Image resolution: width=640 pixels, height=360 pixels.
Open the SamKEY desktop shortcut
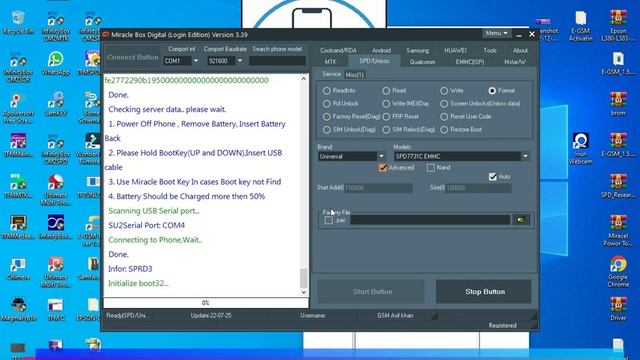coord(56,104)
